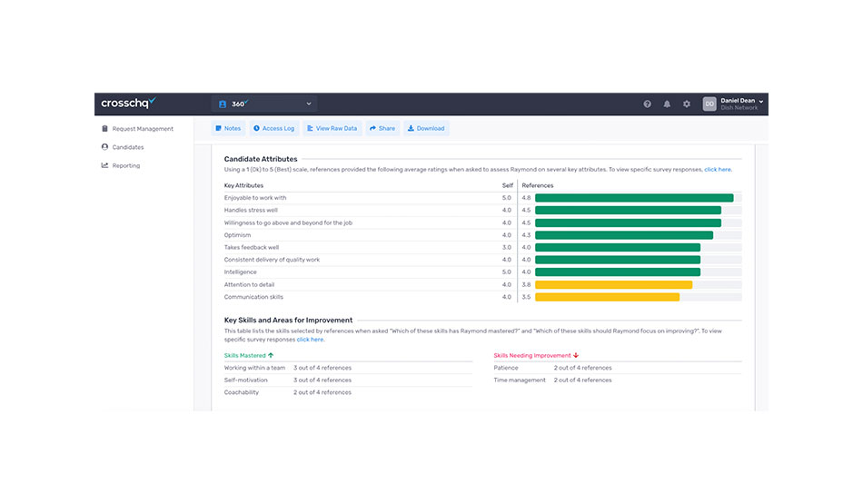Click the Request Management sidebar icon
Viewport: 863px width, 504px height.
click(x=105, y=129)
